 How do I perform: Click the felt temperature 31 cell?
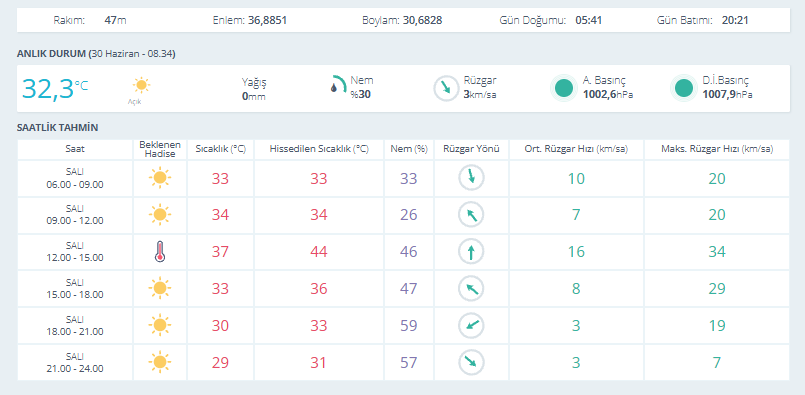pyautogui.click(x=319, y=362)
